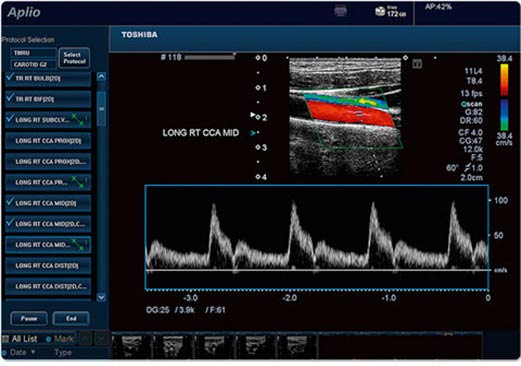Click the small icon beside ultrasound image
The image size is (521, 366).
417,64
